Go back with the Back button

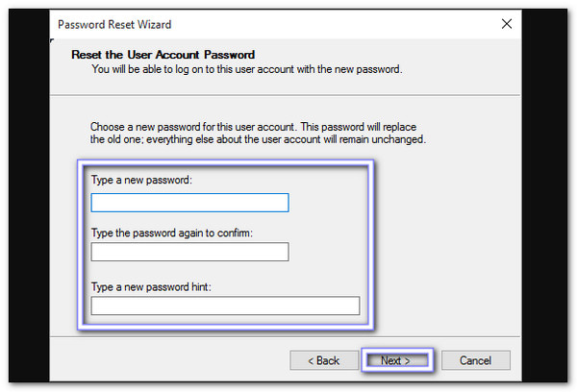[x=323, y=360]
